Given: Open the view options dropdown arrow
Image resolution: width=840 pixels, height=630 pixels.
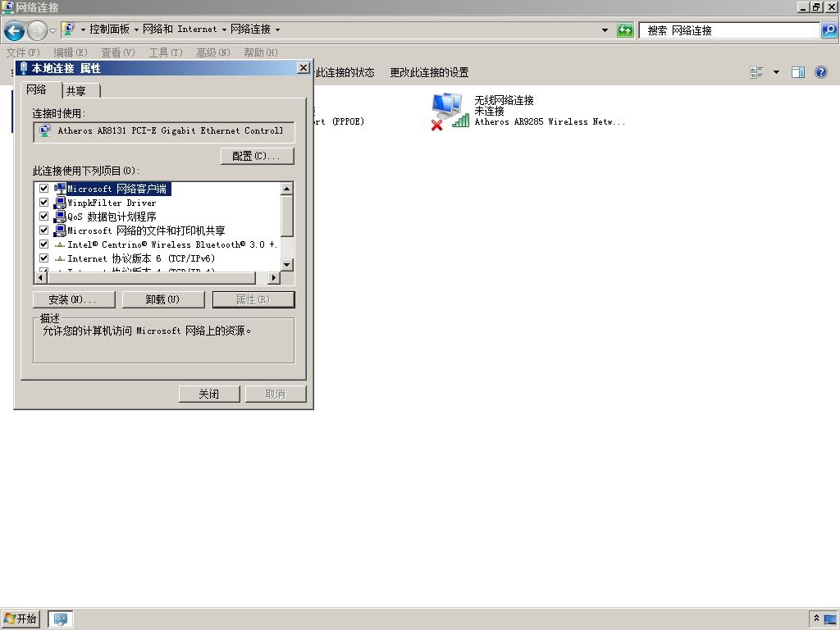Looking at the screenshot, I should tap(776, 72).
